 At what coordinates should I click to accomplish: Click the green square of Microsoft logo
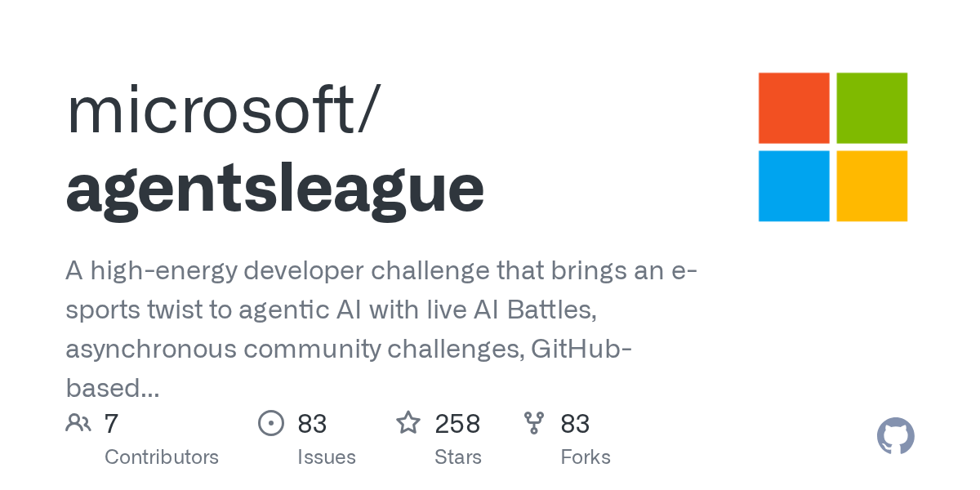pos(872,108)
